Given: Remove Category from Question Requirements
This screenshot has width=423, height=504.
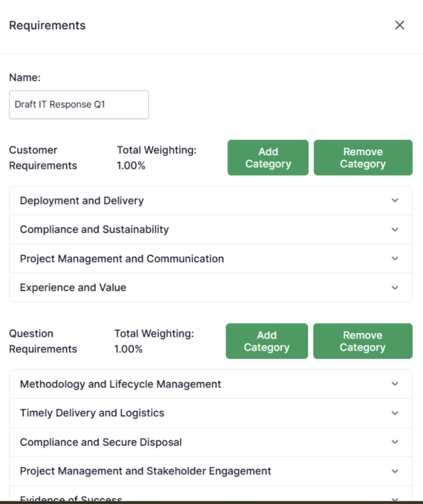Looking at the screenshot, I should [x=363, y=341].
